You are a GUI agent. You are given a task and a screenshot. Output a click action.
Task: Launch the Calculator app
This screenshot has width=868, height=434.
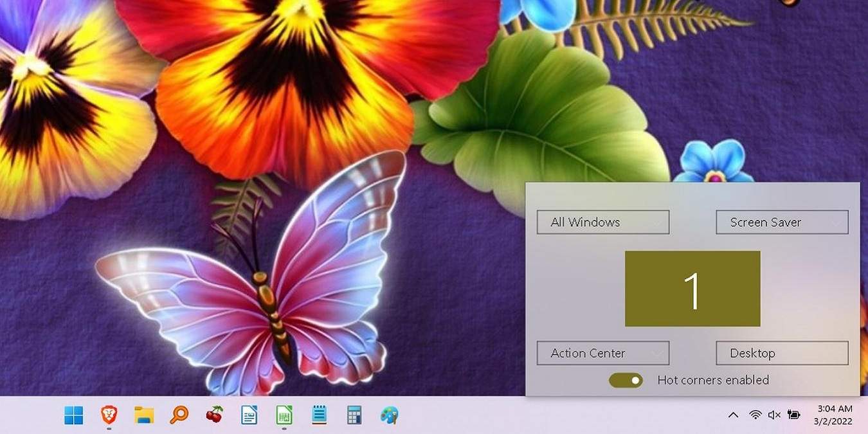pyautogui.click(x=354, y=416)
